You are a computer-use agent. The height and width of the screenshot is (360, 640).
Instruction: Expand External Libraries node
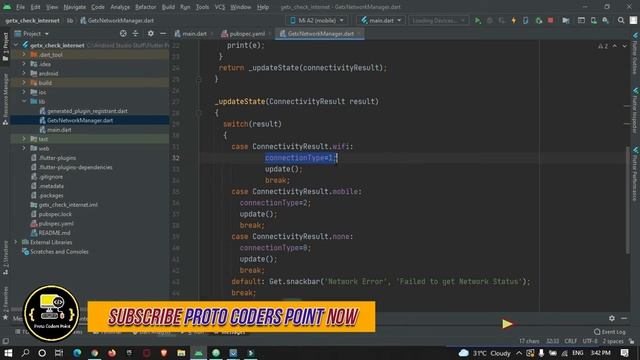click(x=16, y=242)
